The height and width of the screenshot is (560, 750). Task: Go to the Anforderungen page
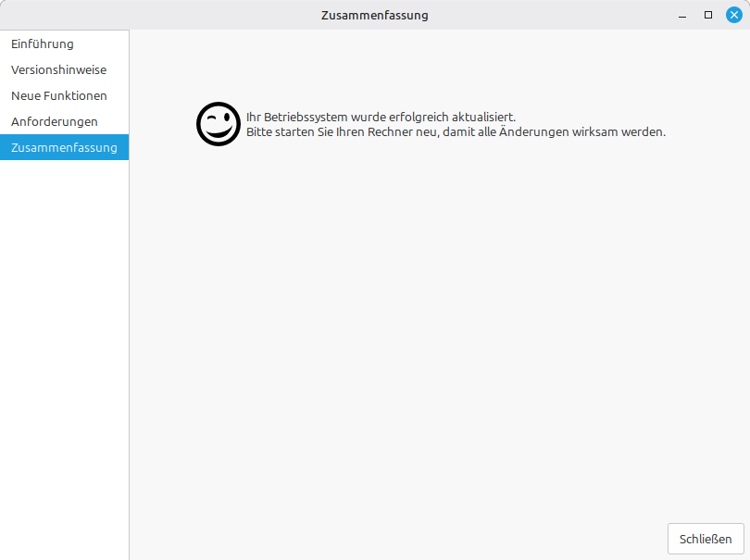click(x=55, y=121)
